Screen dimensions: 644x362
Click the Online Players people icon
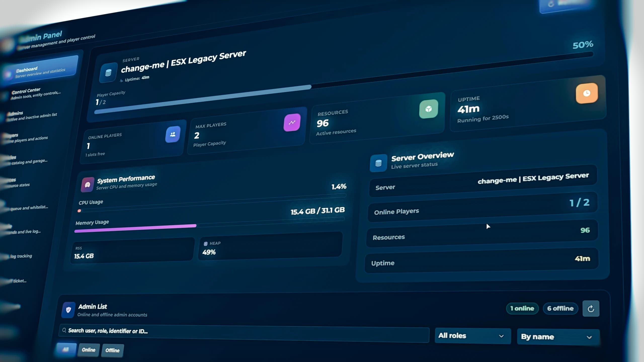click(173, 134)
